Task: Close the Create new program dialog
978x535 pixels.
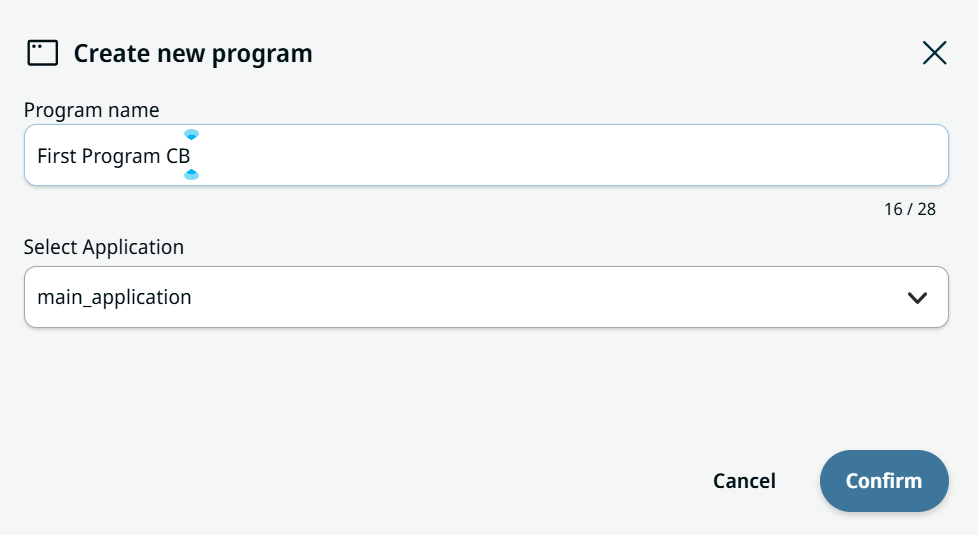Action: coord(934,53)
